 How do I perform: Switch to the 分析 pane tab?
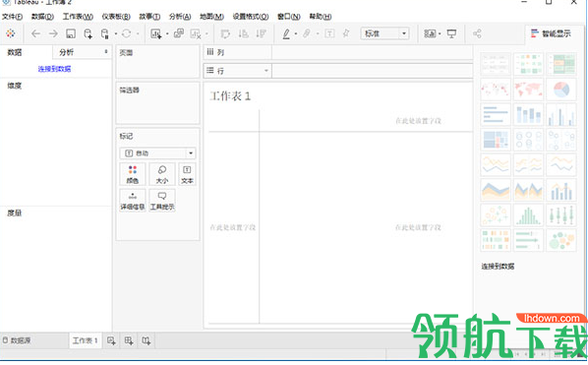pyautogui.click(x=82, y=52)
